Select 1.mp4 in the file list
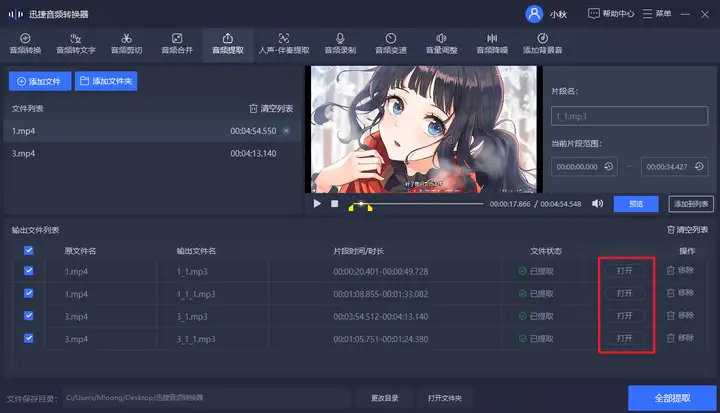720x413 pixels. [x=152, y=131]
